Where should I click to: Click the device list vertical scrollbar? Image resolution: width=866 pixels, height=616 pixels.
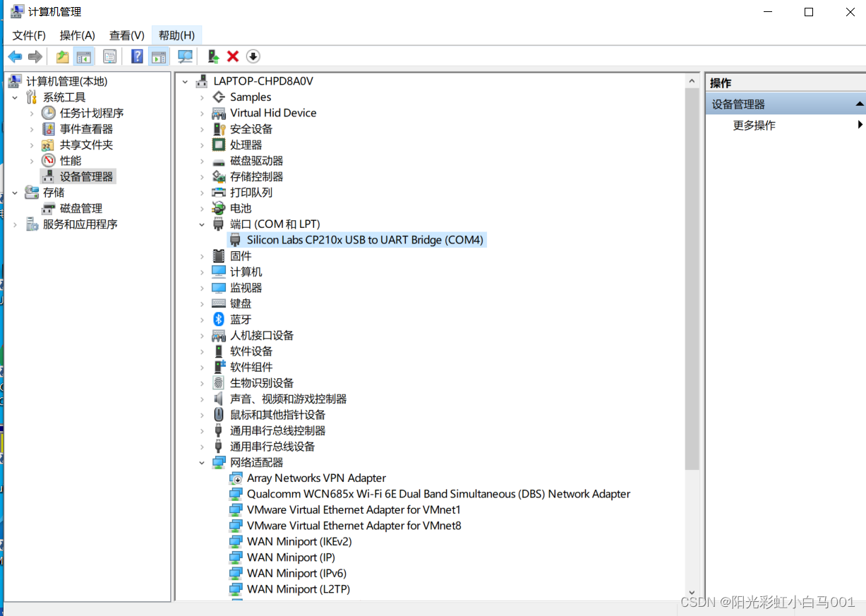tap(692, 279)
